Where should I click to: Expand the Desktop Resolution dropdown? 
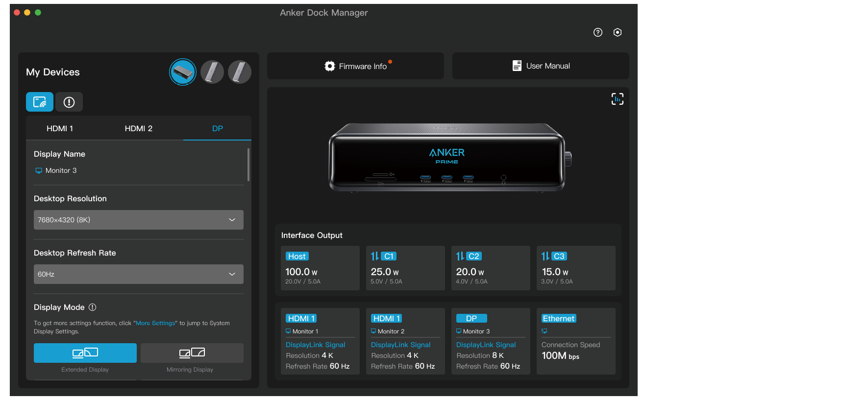[138, 220]
